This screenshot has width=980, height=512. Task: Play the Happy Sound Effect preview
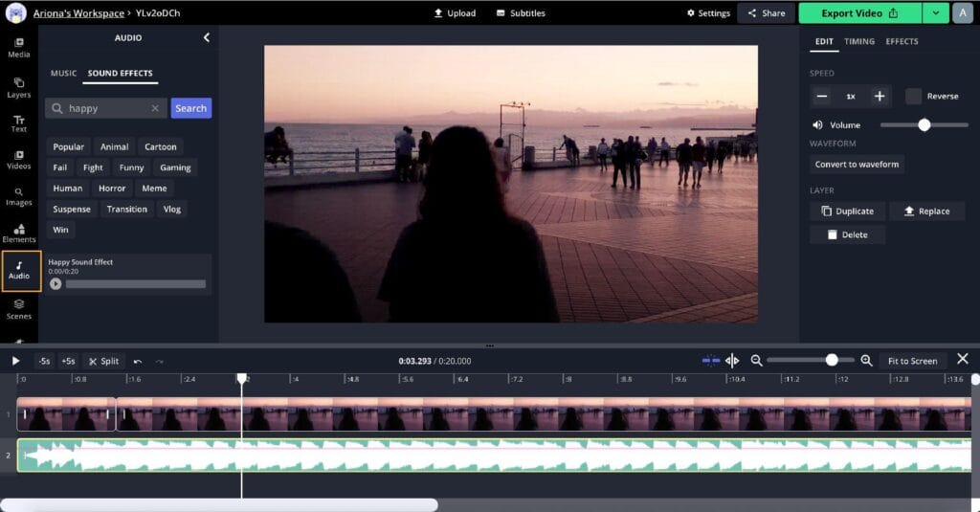(56, 284)
